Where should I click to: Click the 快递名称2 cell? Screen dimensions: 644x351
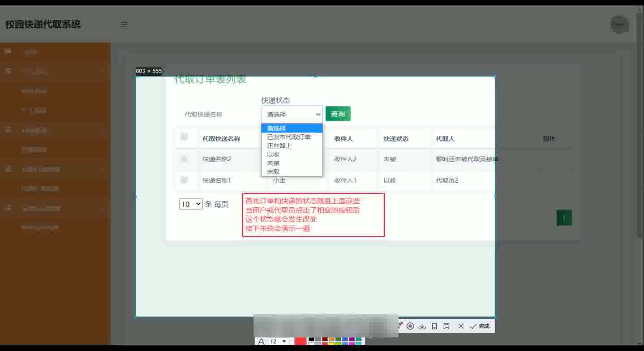pyautogui.click(x=217, y=159)
